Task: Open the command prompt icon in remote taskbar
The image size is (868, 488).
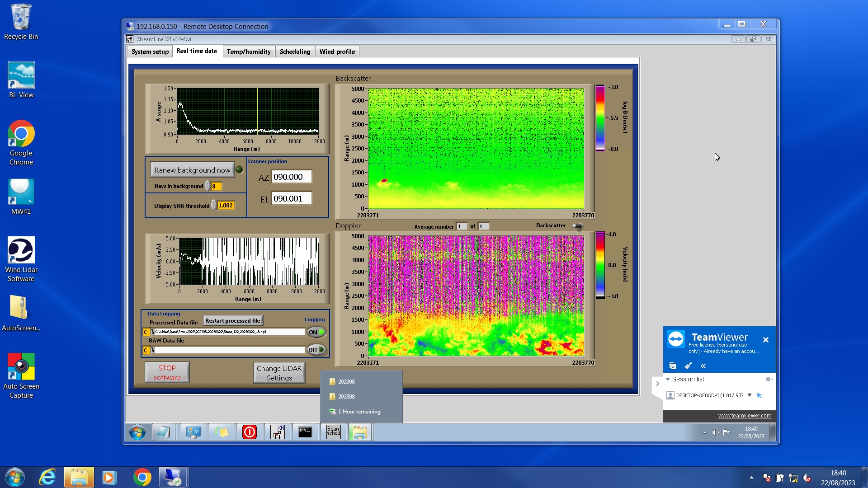Action: [305, 432]
